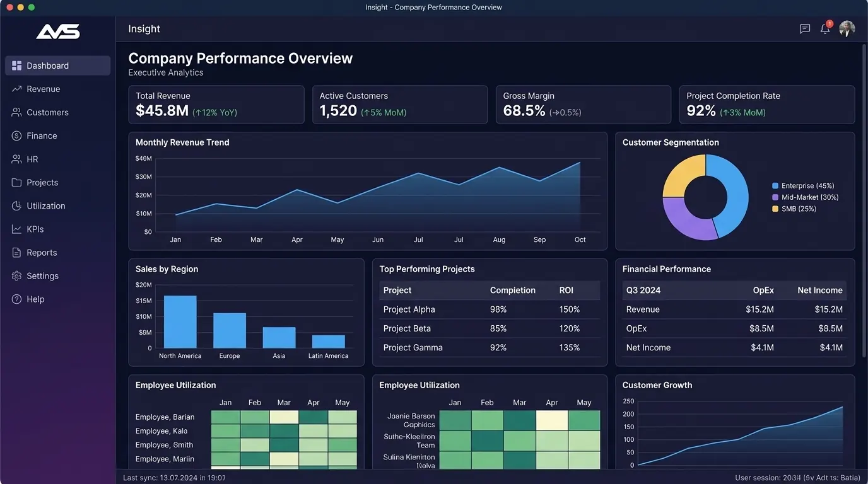Click the Customers people icon
This screenshot has width=868, height=484.
[x=16, y=112]
